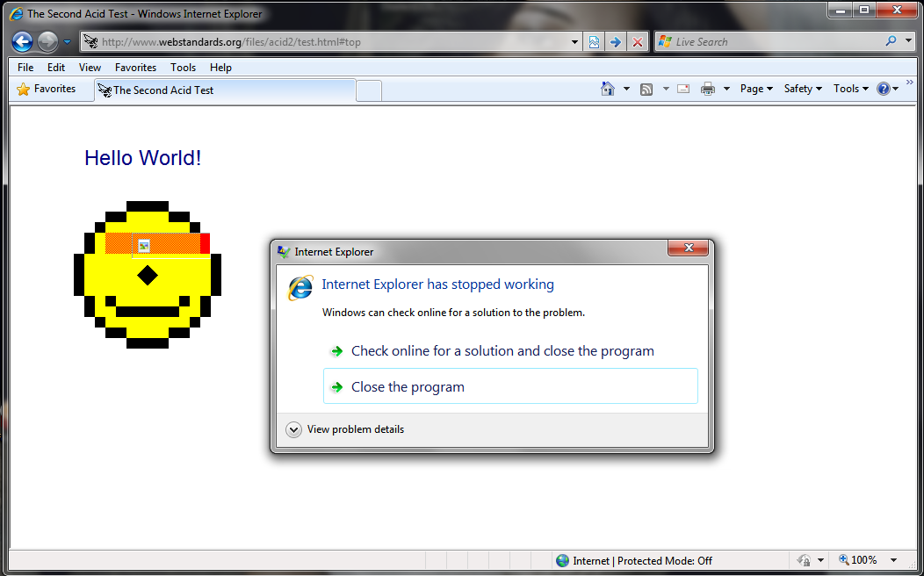This screenshot has width=924, height=576.
Task: Click the red Stop loading button
Action: (637, 42)
